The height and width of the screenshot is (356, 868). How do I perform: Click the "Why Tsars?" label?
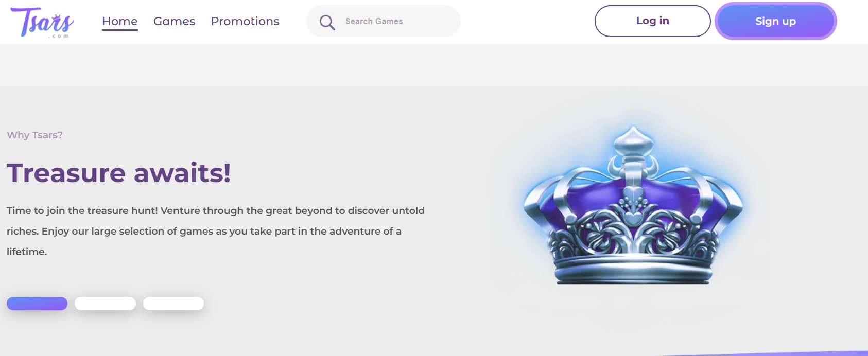pos(34,135)
